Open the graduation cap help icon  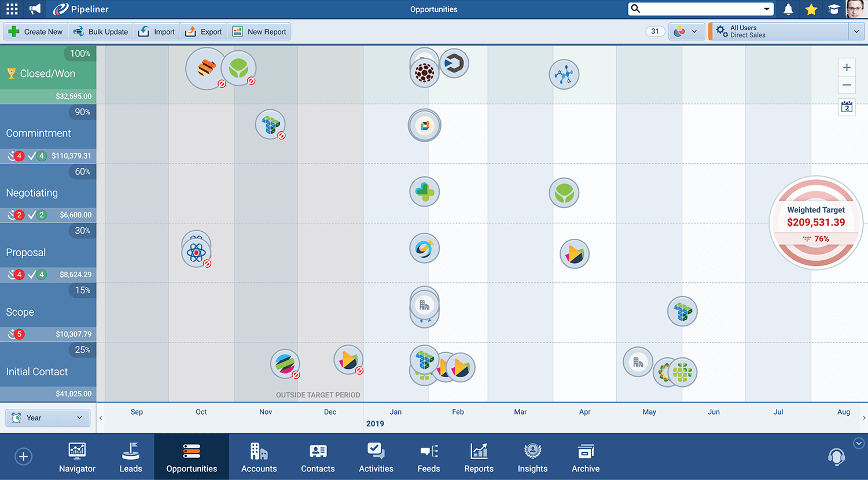click(x=834, y=9)
